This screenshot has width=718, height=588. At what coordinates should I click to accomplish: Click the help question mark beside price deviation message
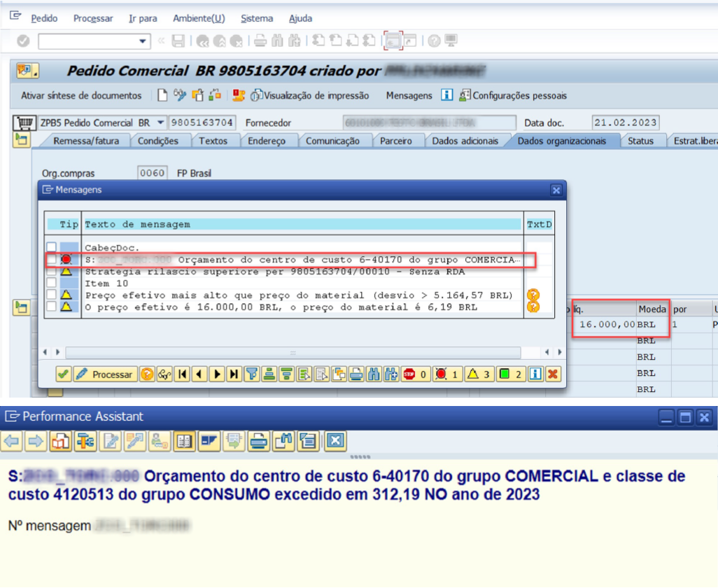tap(534, 295)
